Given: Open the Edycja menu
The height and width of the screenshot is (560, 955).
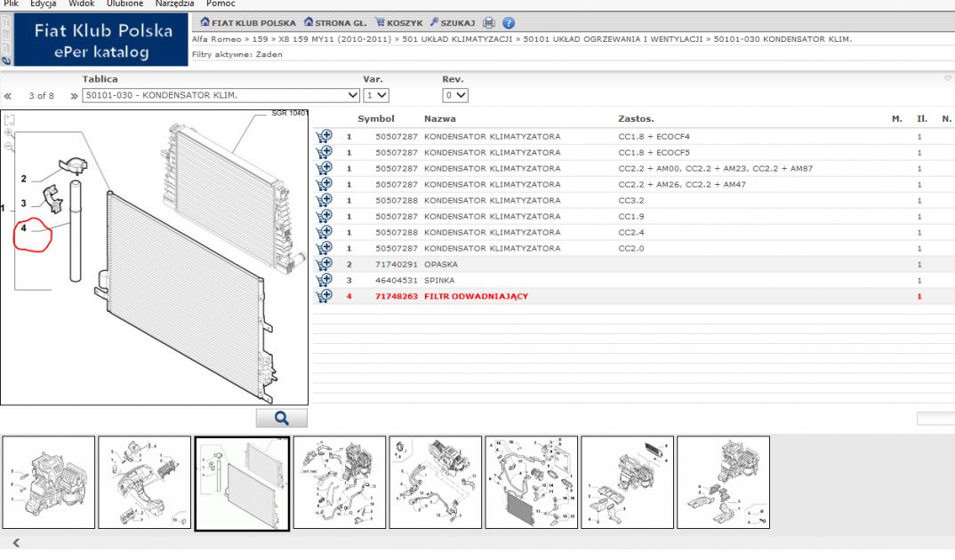Looking at the screenshot, I should (x=44, y=4).
